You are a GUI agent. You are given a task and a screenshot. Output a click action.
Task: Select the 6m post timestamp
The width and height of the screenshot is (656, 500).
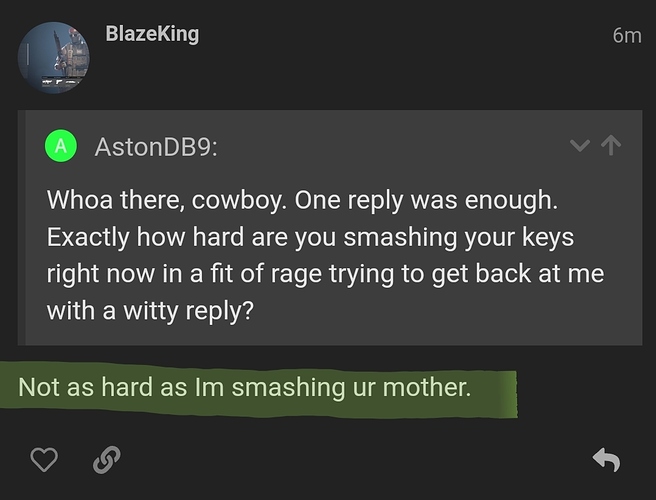[x=627, y=36]
